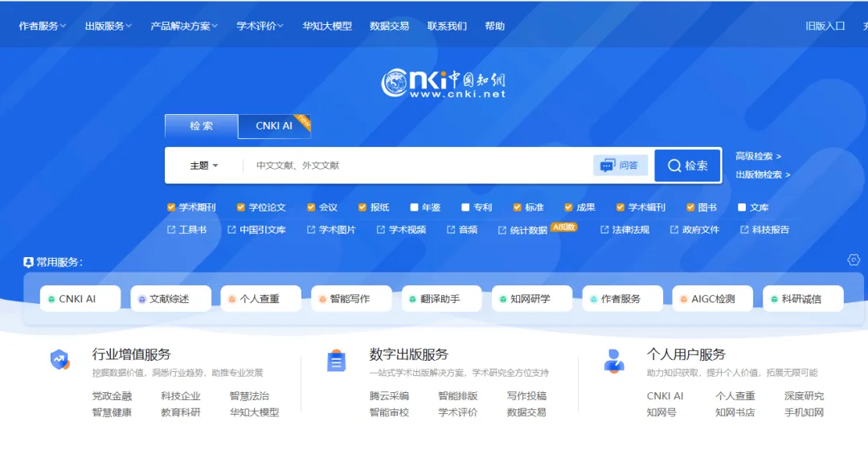Expand the 学术评价 menu

click(260, 26)
